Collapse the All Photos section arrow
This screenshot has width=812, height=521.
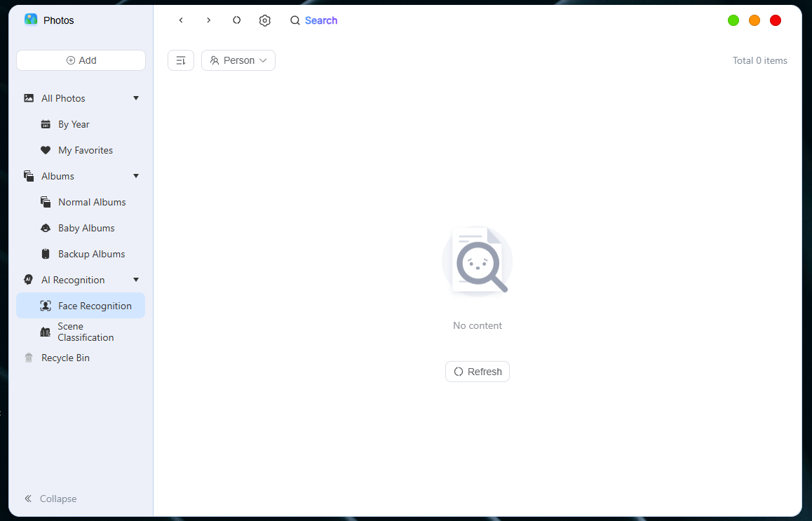pyautogui.click(x=136, y=98)
